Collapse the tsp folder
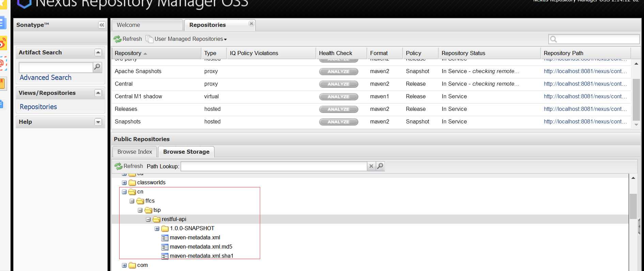The height and width of the screenshot is (271, 644). point(140,210)
